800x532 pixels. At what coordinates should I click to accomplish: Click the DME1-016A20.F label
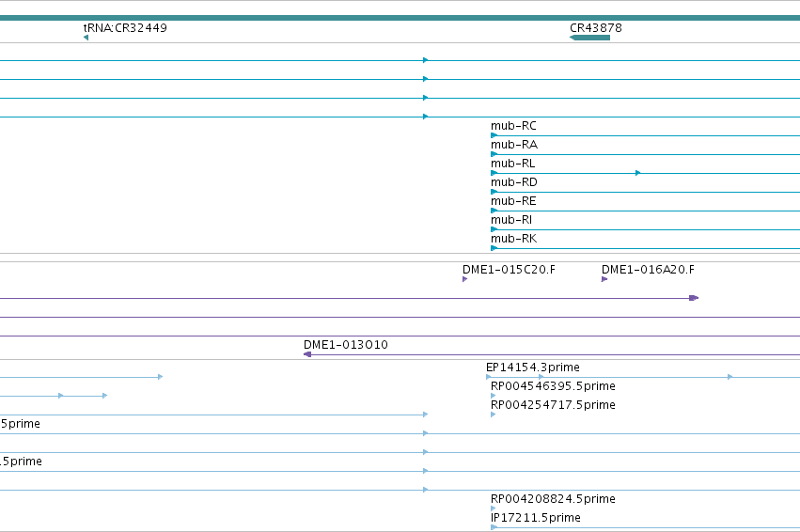[648, 270]
